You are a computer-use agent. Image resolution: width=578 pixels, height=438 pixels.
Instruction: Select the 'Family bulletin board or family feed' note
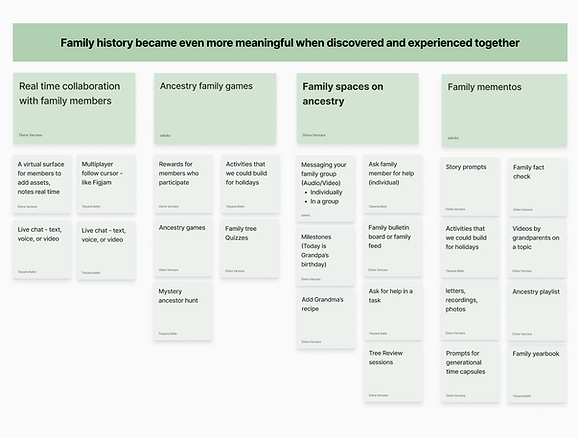pyautogui.click(x=393, y=247)
